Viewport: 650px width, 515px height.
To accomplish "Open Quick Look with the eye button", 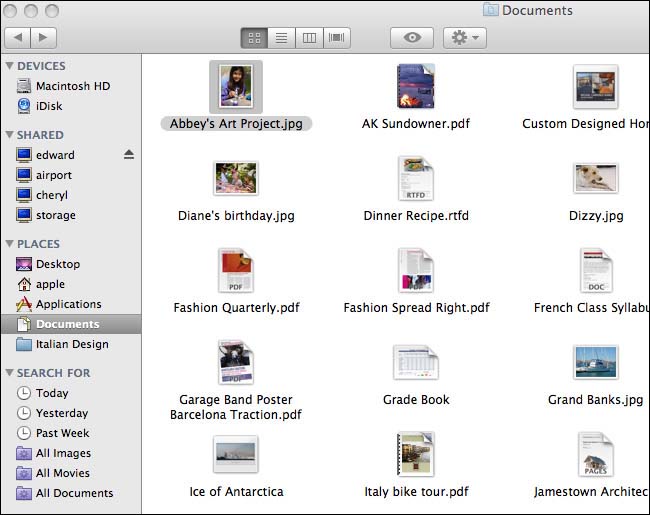I will [411, 37].
